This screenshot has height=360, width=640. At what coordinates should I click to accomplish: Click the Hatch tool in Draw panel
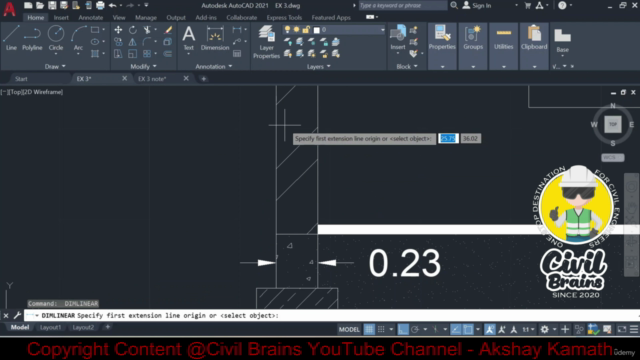(x=95, y=53)
